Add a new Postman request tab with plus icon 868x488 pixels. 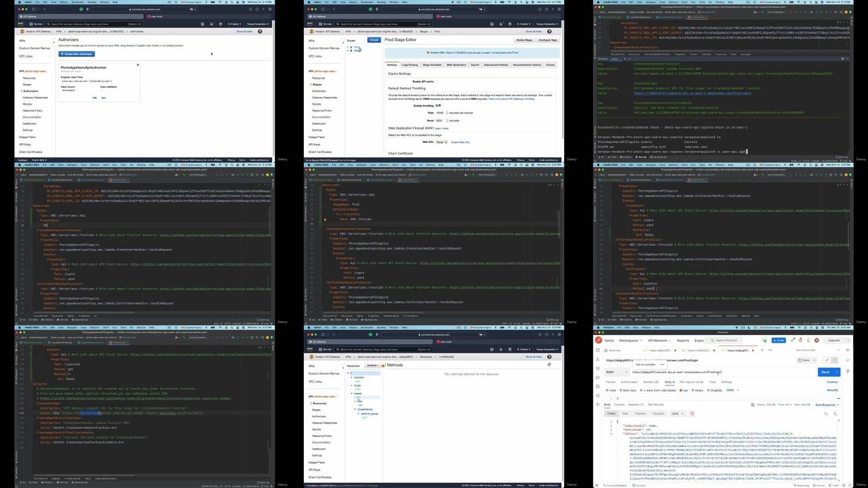[x=762, y=350]
